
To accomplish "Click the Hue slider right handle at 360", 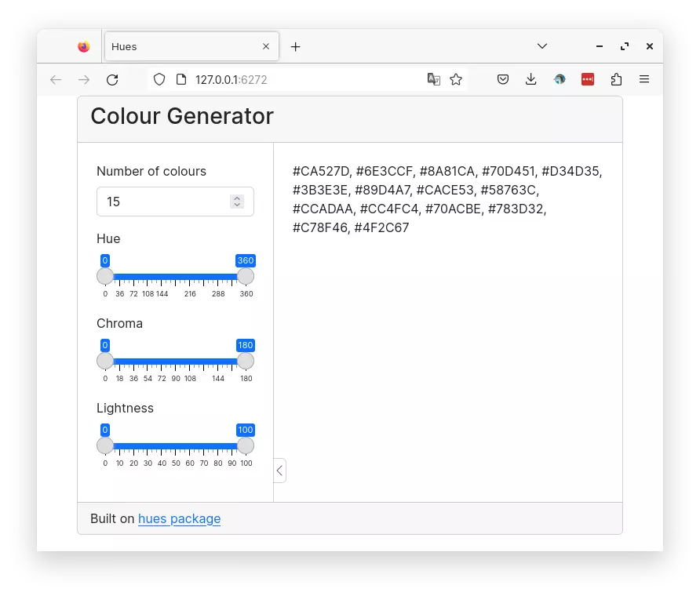I will pyautogui.click(x=246, y=276).
